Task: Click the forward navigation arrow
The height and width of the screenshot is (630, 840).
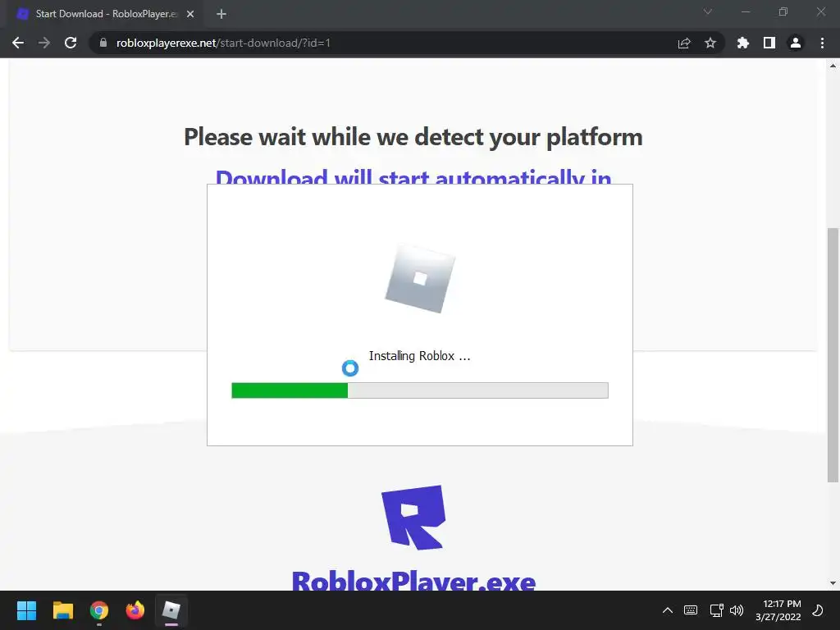Action: tap(44, 43)
